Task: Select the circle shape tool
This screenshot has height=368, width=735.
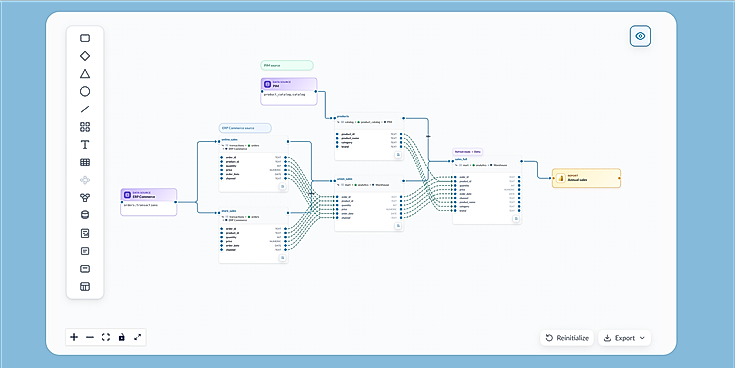Action: point(85,91)
